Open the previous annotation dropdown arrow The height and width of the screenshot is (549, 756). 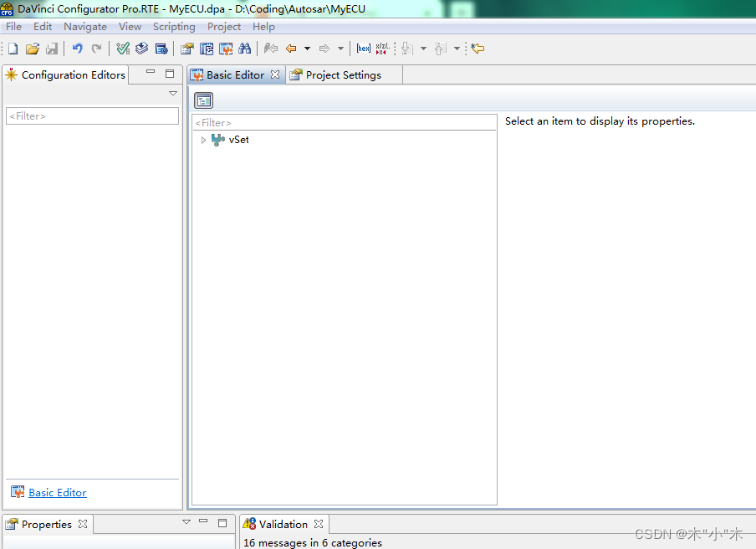point(457,49)
